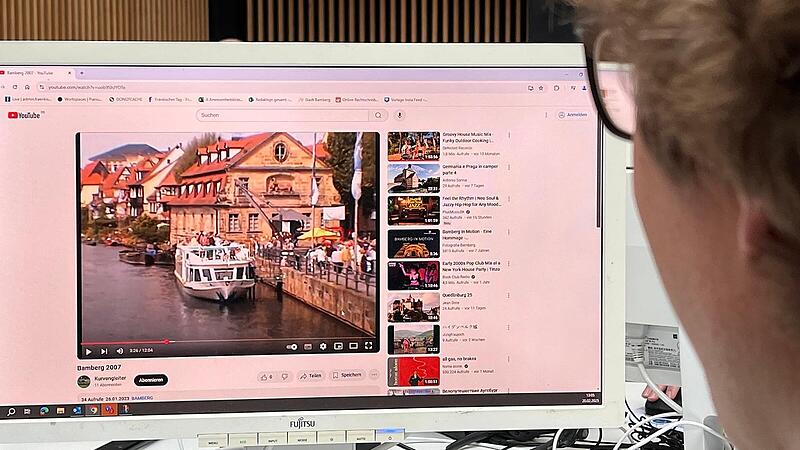Image resolution: width=800 pixels, height=450 pixels.
Task: Play the Bamberg 2007 video
Action: (x=88, y=352)
